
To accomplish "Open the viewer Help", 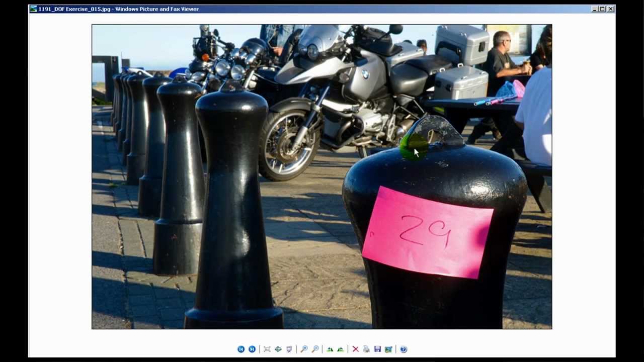I will (404, 349).
